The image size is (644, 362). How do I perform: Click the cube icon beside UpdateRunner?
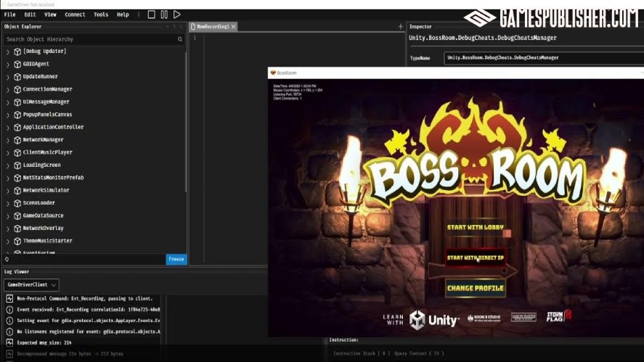[x=17, y=77]
